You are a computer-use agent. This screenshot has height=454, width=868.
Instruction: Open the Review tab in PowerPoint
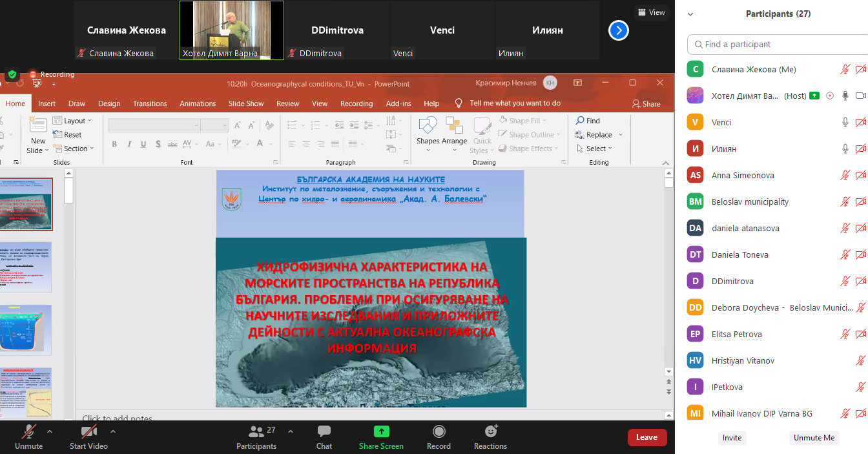288,103
